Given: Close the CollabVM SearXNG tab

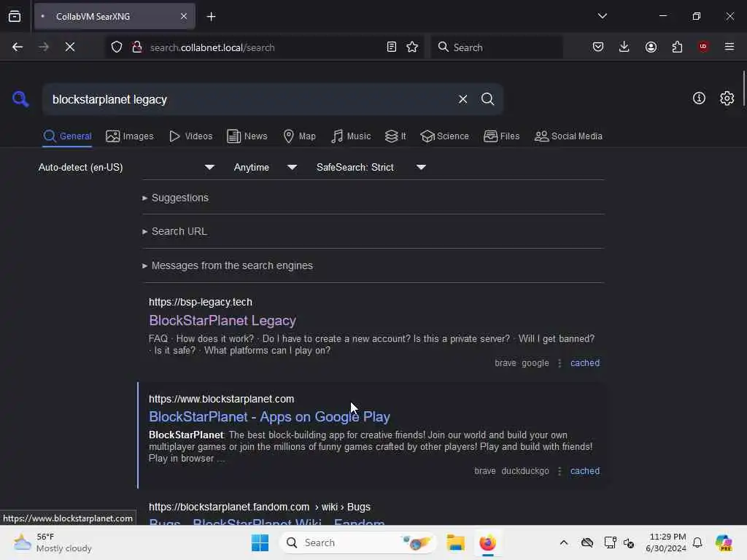Looking at the screenshot, I should (184, 16).
